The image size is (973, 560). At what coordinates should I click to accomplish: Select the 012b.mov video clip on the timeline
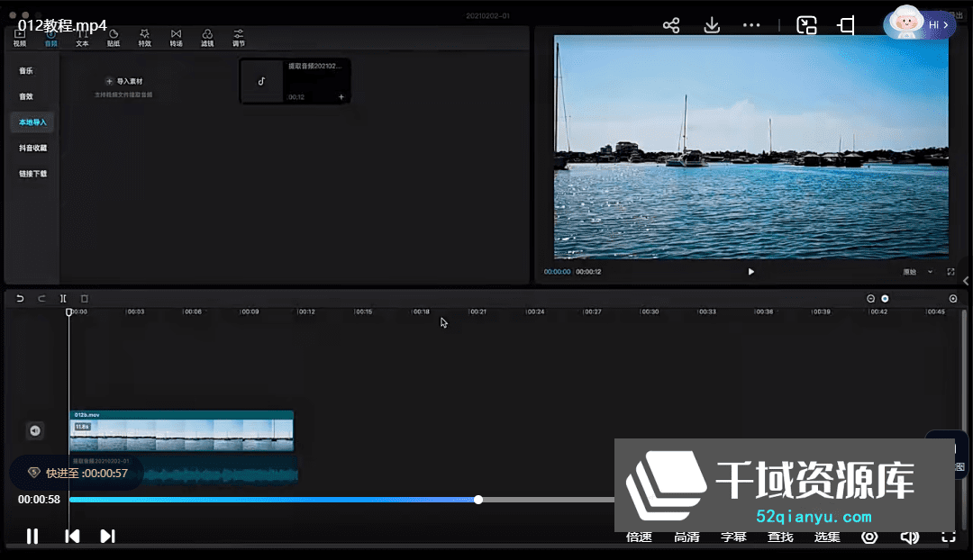point(181,430)
